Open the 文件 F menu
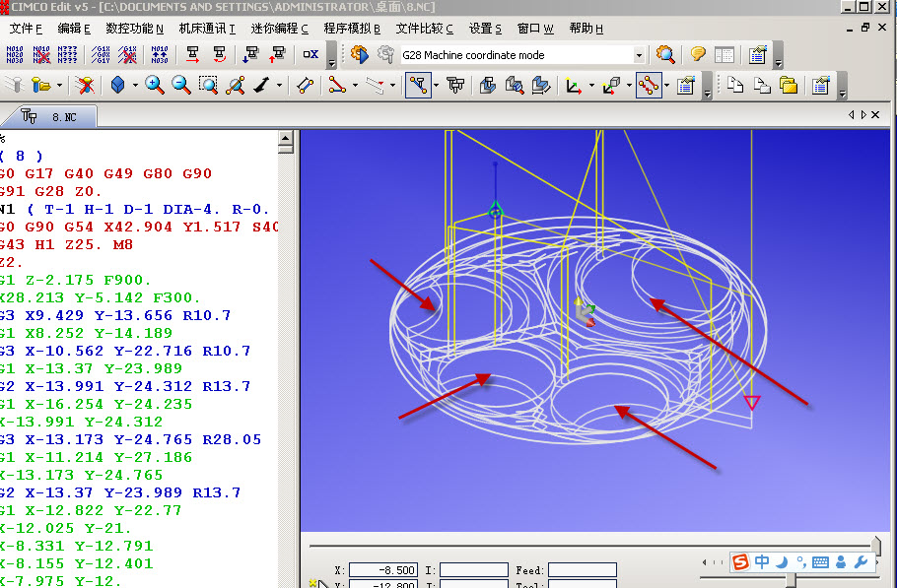897x588 pixels. 26,29
